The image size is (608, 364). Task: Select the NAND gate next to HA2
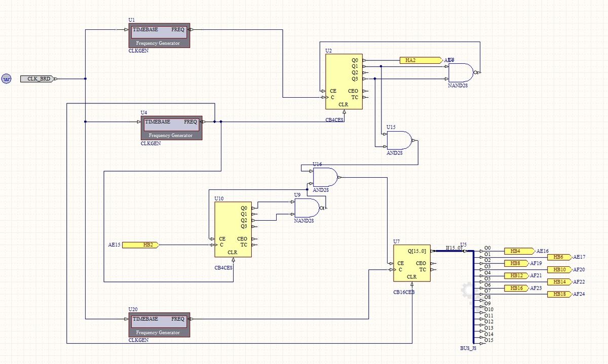pyautogui.click(x=461, y=73)
